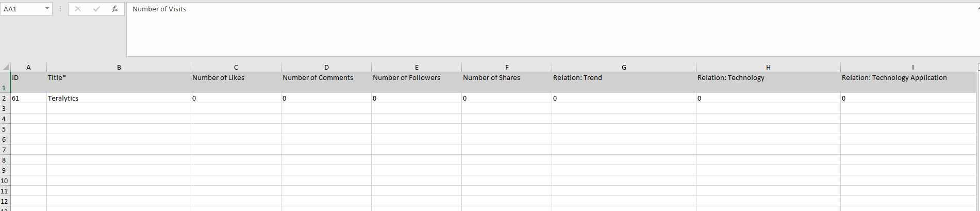Click the three-dot handle beside the Name Box
Screen dimensions: 980x211
pyautogui.click(x=60, y=9)
